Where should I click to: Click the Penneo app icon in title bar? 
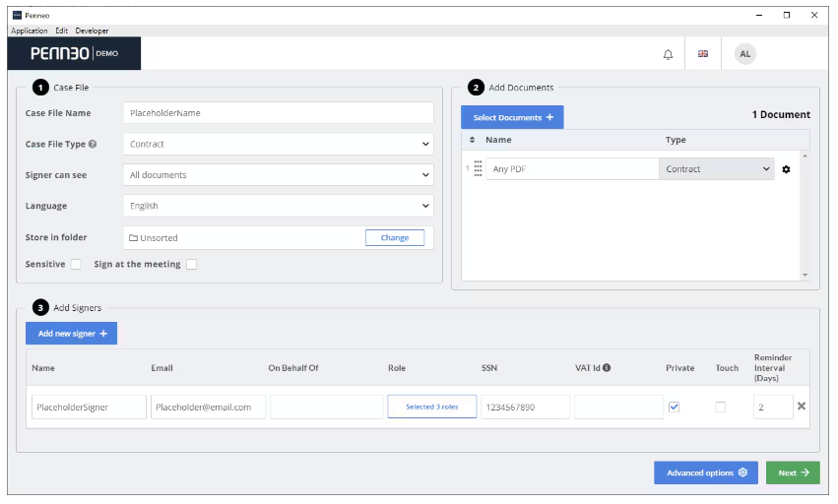click(17, 15)
